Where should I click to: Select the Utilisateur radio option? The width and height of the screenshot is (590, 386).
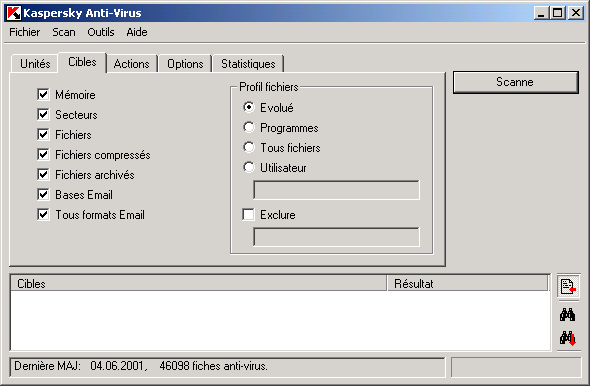pyautogui.click(x=249, y=167)
